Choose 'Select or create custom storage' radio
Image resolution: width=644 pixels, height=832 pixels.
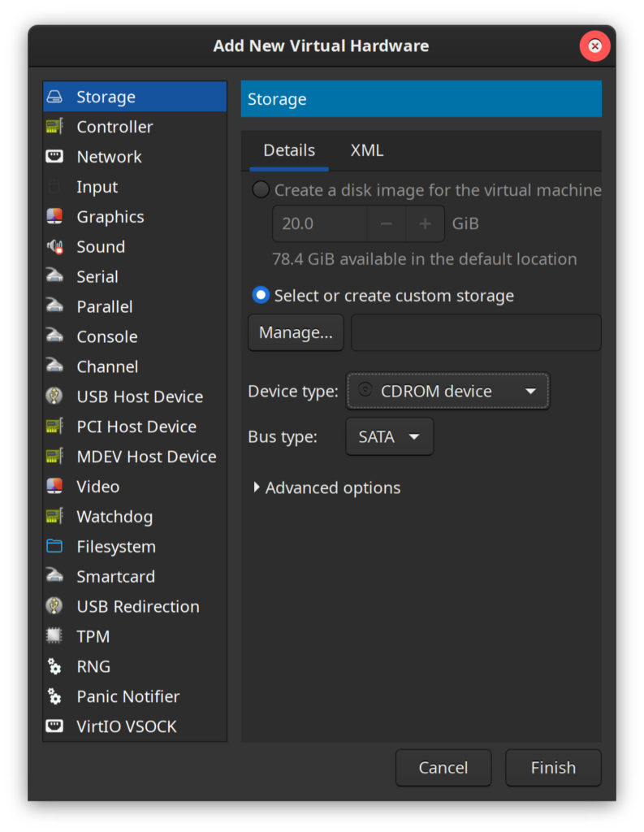tap(261, 295)
